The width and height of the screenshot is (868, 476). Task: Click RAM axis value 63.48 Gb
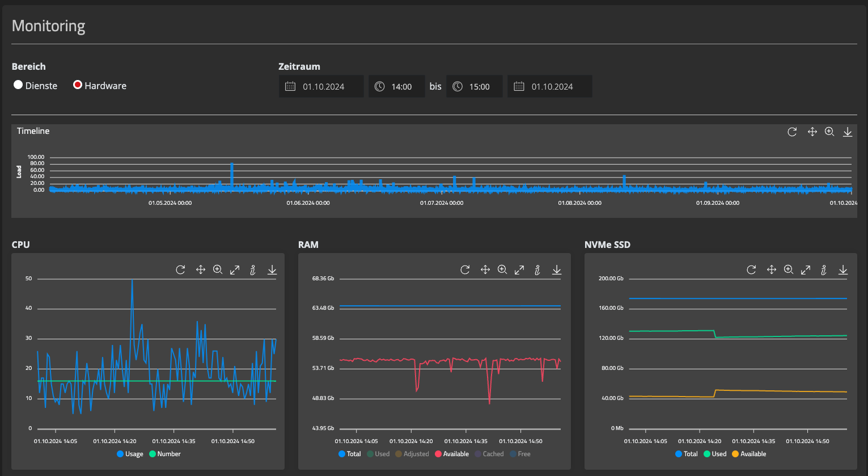pos(323,308)
